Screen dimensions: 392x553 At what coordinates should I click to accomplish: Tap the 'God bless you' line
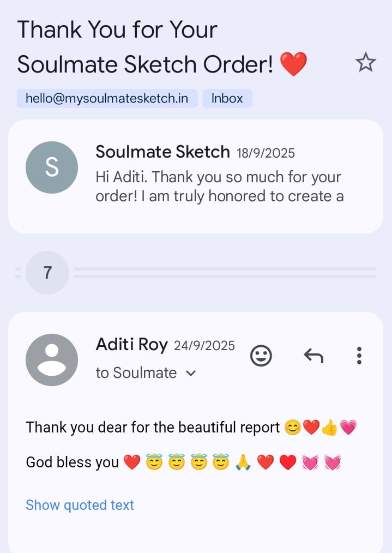coord(73,462)
